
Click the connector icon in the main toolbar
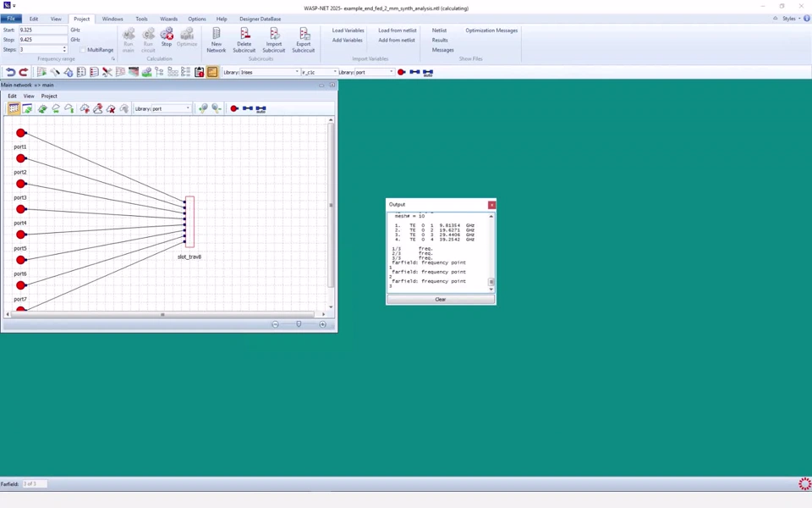pos(414,72)
